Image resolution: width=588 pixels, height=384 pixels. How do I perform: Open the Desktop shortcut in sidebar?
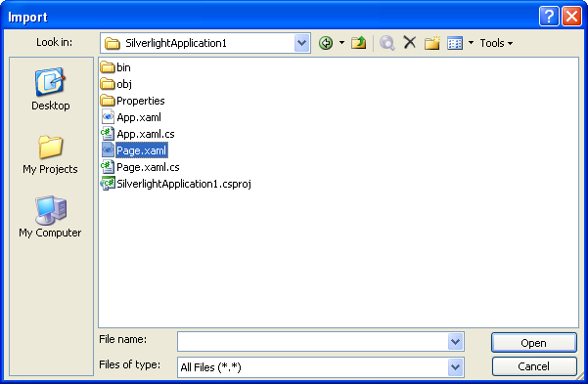pos(50,90)
